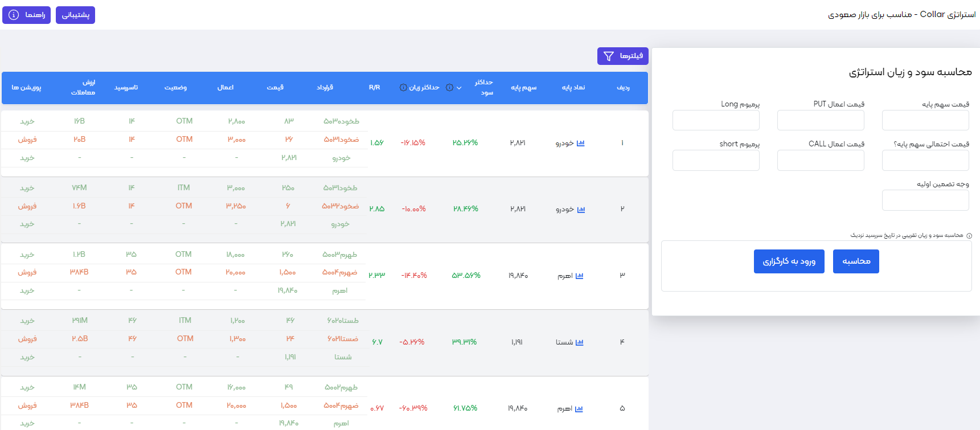
Task: Click the chart icon for اهرم in row 5
Action: [x=579, y=409]
